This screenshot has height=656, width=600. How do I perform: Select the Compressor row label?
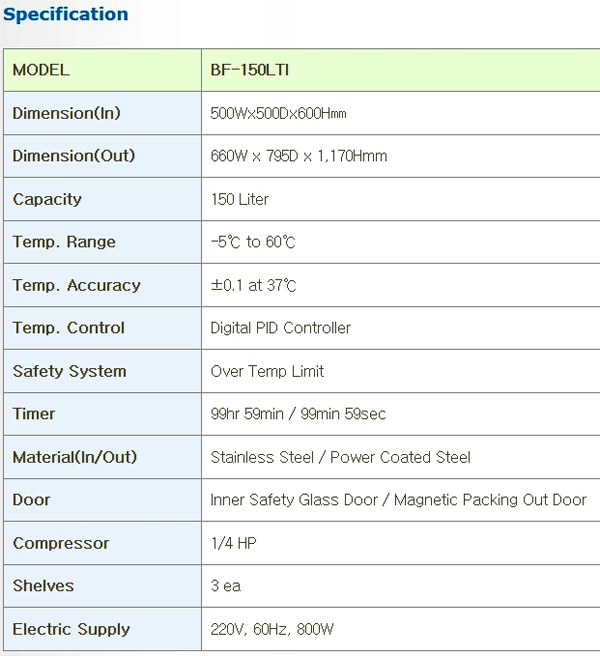point(61,543)
